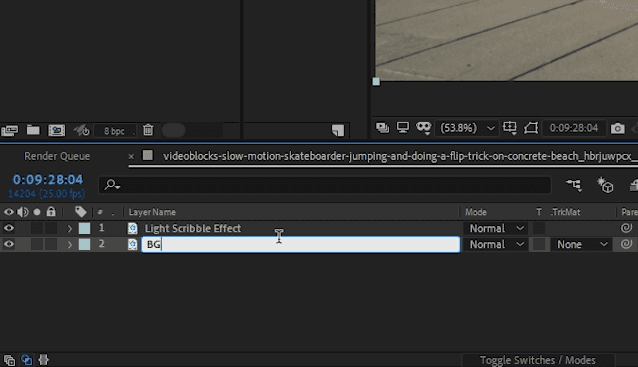Click the label tag column header
Screen dimensions: 638x367
pyautogui.click(x=81, y=212)
